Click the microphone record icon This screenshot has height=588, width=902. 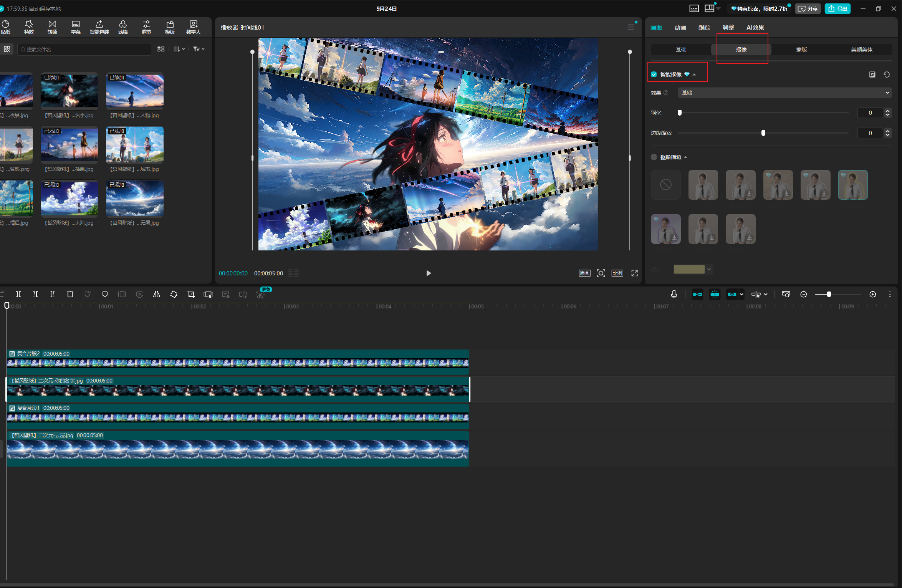[674, 294]
